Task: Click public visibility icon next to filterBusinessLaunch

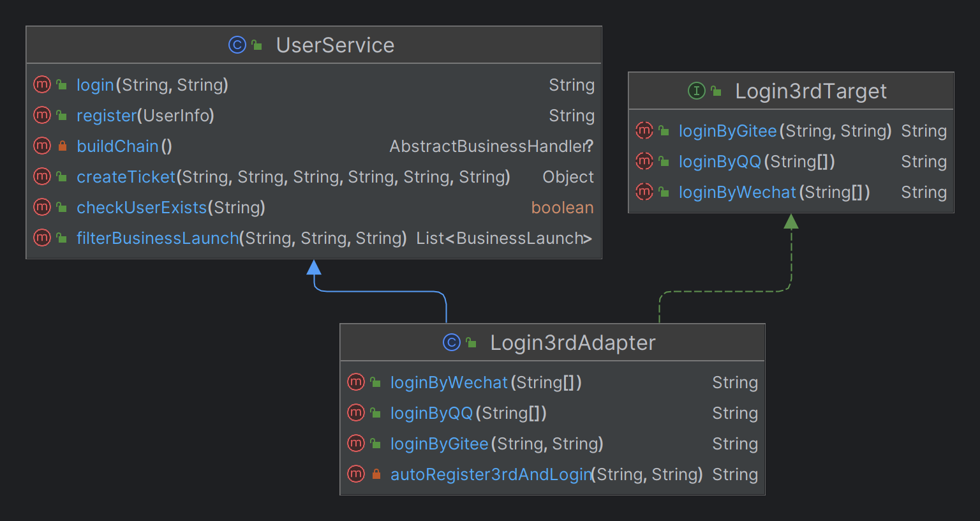Action: point(61,238)
